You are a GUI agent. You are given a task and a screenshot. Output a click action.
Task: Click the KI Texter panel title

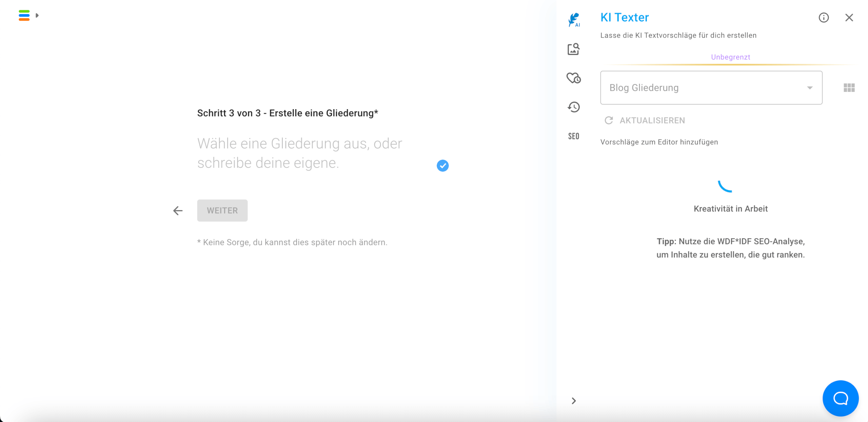click(625, 17)
